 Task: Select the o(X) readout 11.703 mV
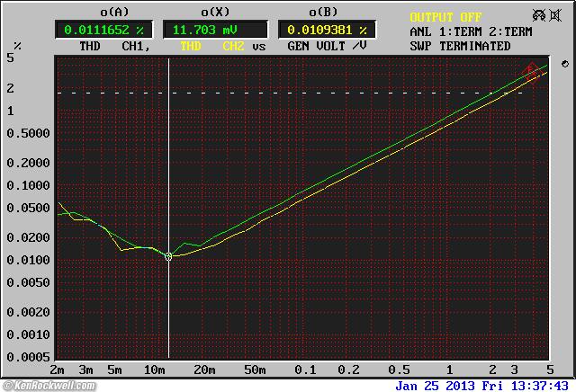[215, 30]
